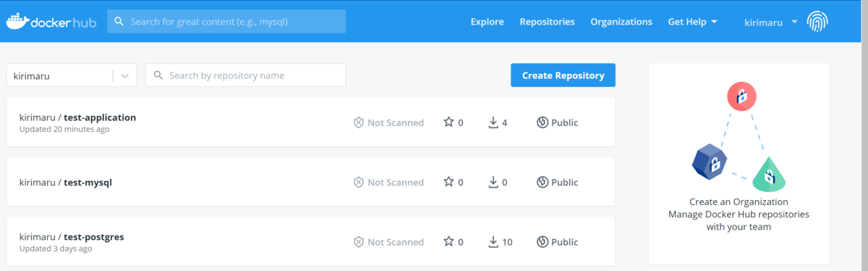This screenshot has width=868, height=271.
Task: Expand the Get Help menu
Action: point(692,22)
